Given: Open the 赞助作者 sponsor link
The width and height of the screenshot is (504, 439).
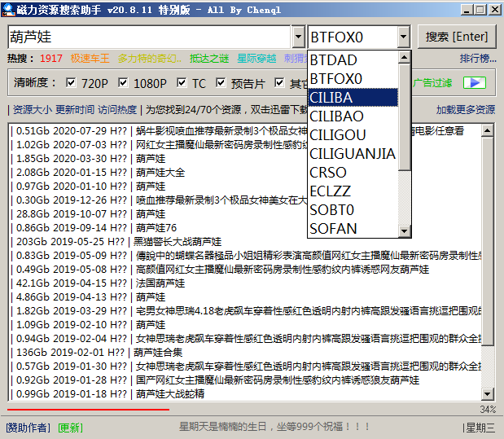Looking at the screenshot, I should [x=28, y=428].
